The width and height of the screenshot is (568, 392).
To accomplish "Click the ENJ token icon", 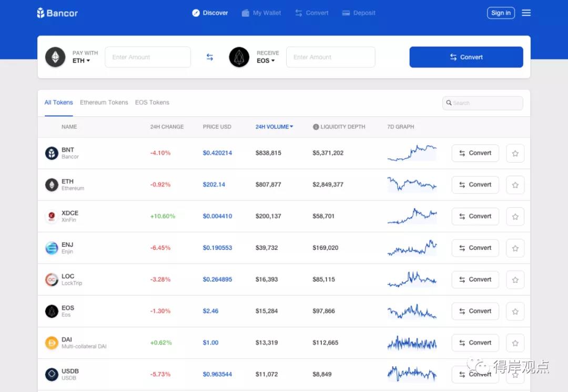I will point(52,248).
